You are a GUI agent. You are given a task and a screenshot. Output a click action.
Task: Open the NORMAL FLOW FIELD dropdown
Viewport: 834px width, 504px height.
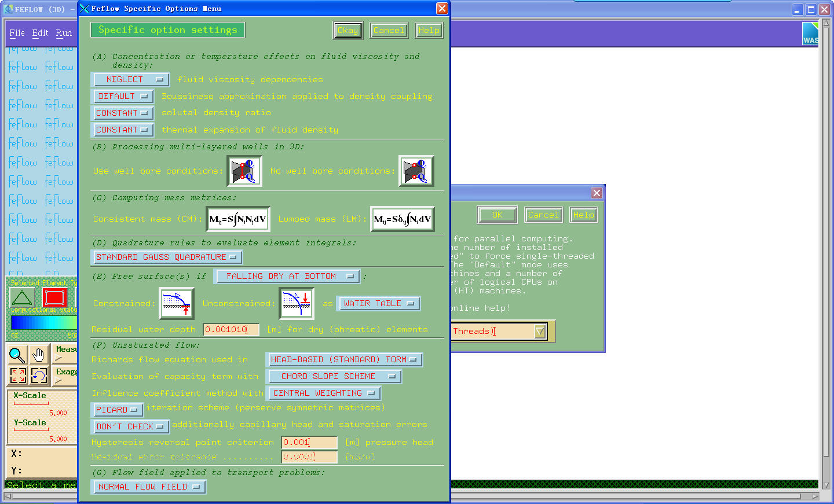[x=149, y=487]
